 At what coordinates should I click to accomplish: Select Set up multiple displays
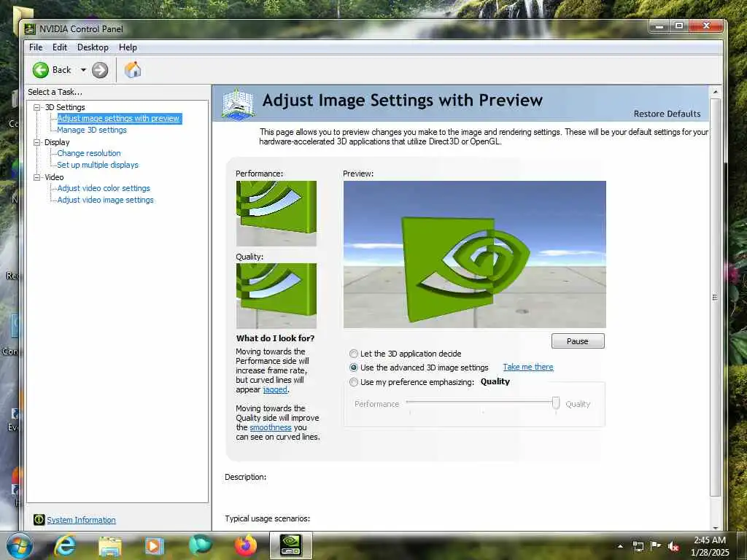pyautogui.click(x=98, y=165)
